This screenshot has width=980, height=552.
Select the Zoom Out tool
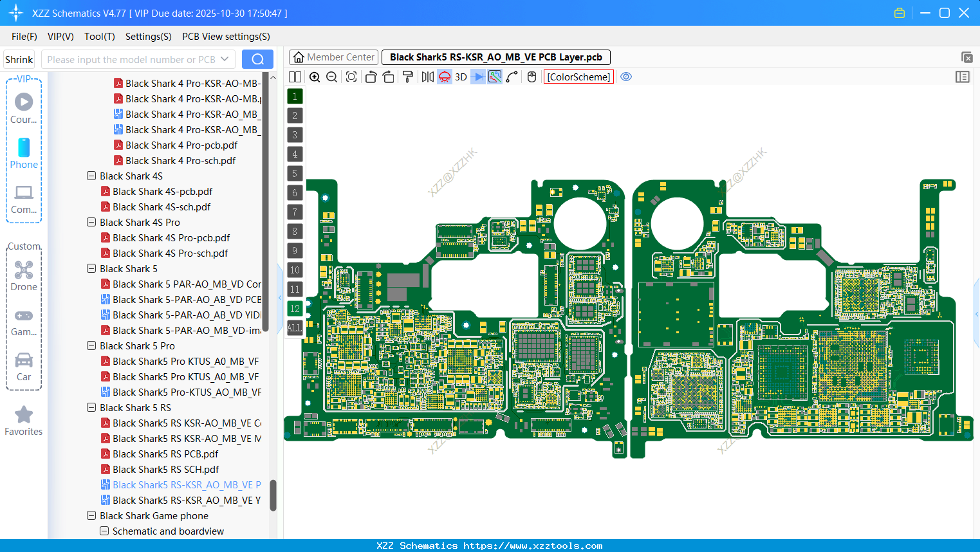(x=331, y=77)
